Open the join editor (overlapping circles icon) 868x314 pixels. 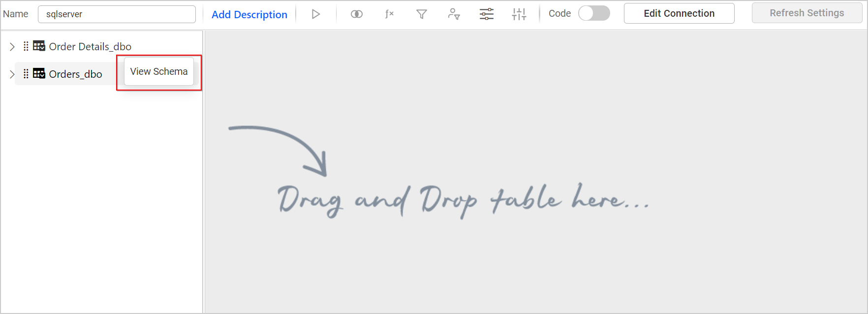tap(357, 14)
